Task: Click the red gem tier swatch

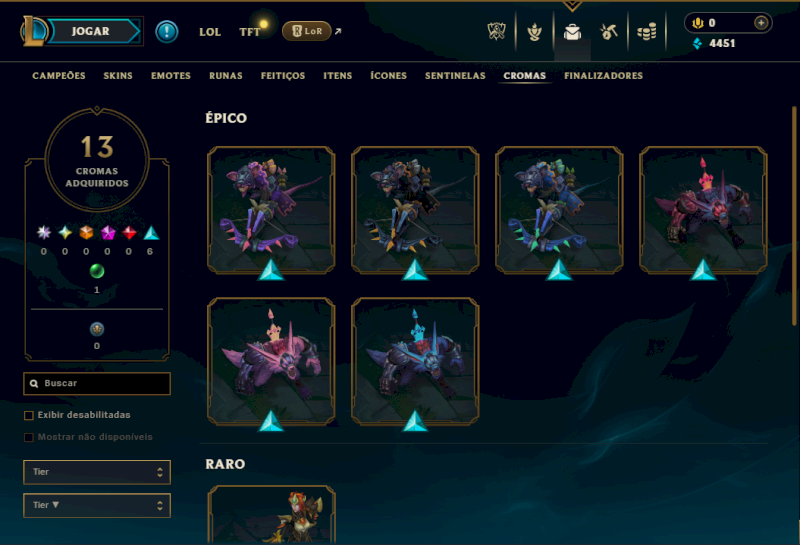Action: pyautogui.click(x=129, y=233)
